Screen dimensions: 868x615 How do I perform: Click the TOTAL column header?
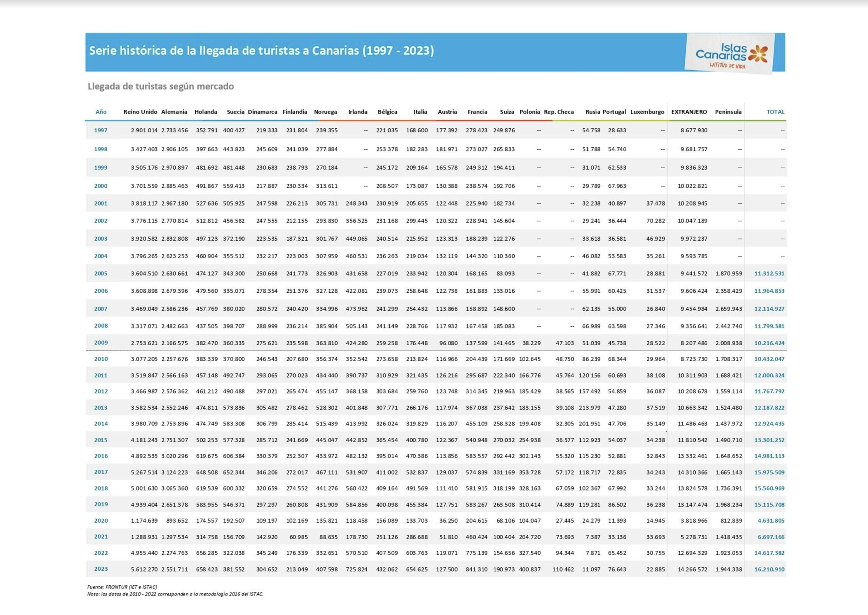tap(775, 112)
